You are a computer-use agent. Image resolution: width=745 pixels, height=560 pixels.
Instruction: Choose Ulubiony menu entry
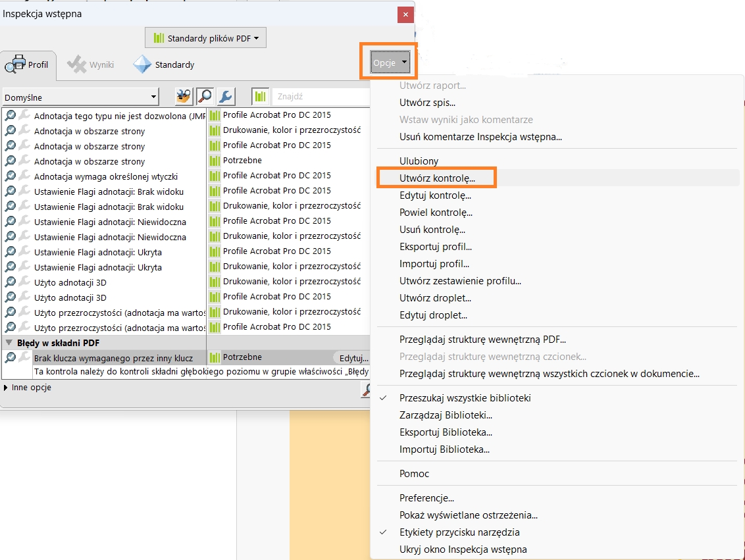(419, 161)
